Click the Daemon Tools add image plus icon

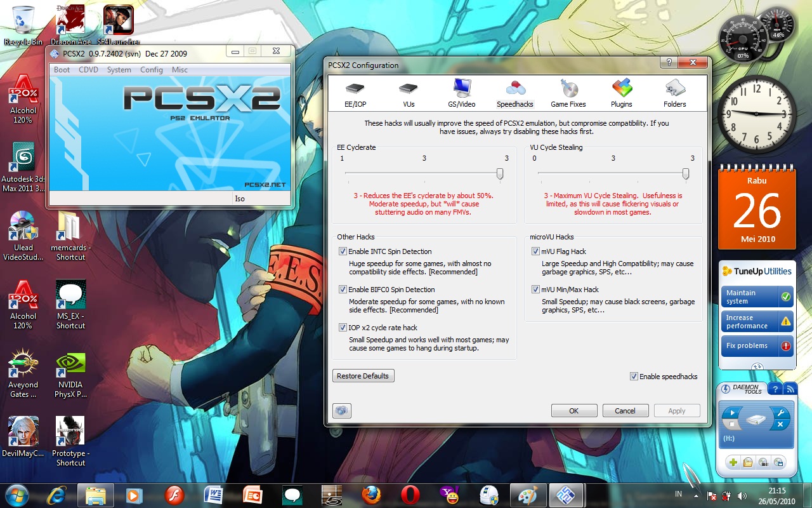[733, 462]
